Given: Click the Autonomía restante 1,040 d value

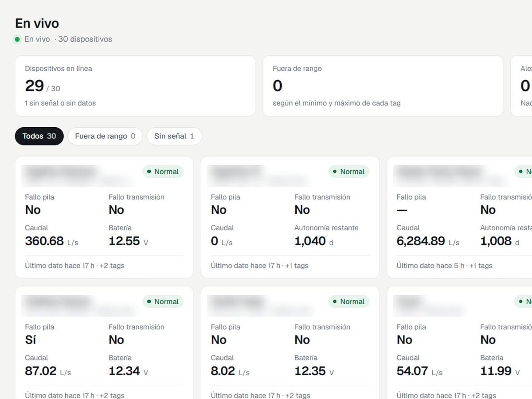Looking at the screenshot, I should 314,241.
